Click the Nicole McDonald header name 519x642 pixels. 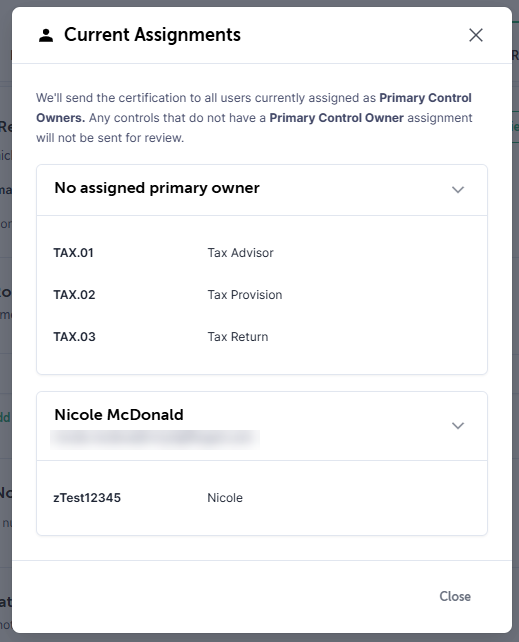coord(119,415)
